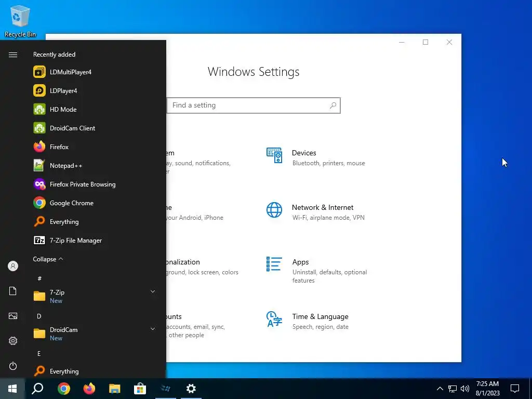The width and height of the screenshot is (532, 399).
Task: Launch LDPlayer4 from Start menu
Action: (x=94, y=90)
